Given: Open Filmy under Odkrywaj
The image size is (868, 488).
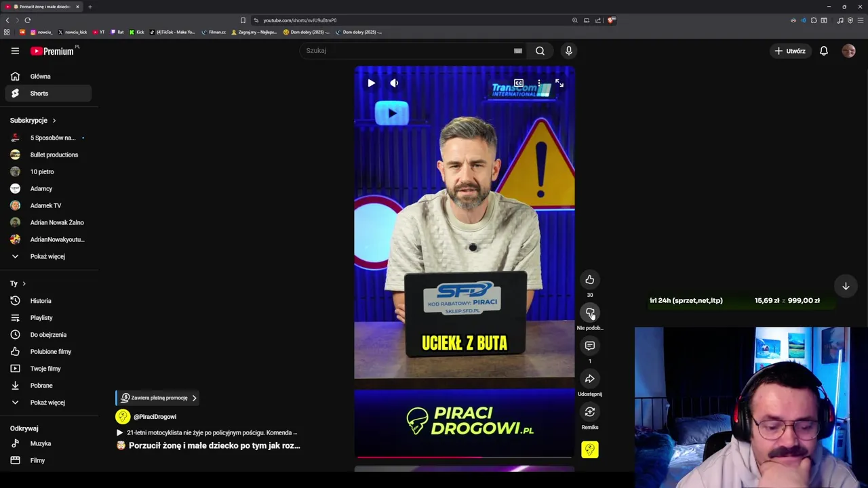Looking at the screenshot, I should [48, 460].
